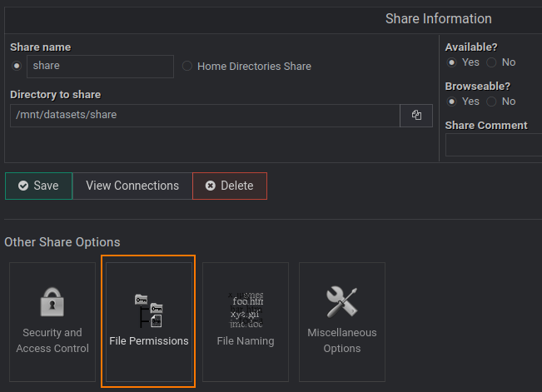Focus the Share name text field
This screenshot has width=542, height=392.
pyautogui.click(x=100, y=67)
